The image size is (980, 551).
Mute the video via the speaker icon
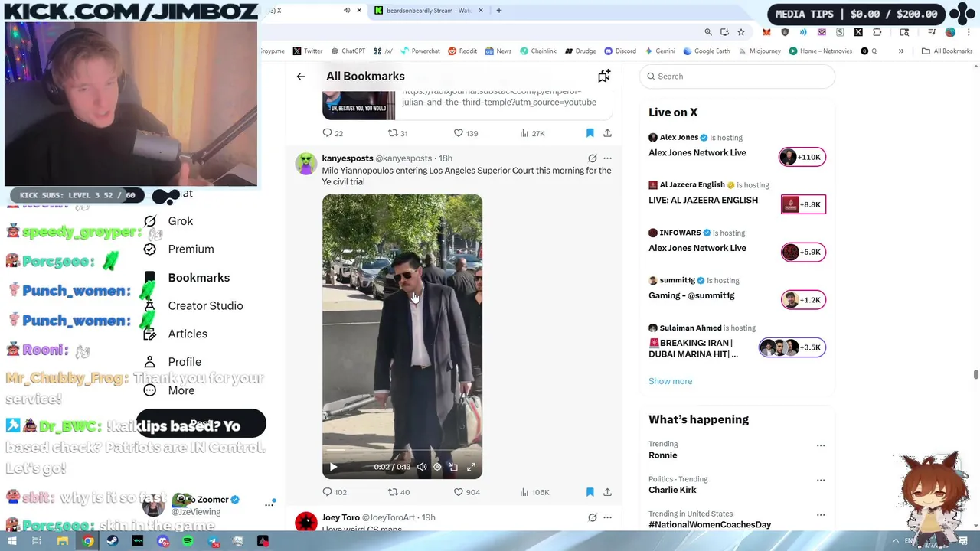point(422,467)
